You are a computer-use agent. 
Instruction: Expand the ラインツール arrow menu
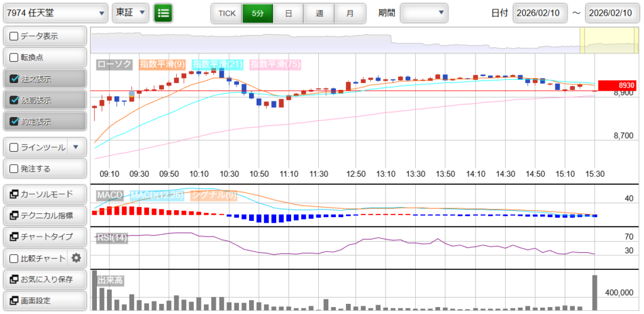point(76,147)
